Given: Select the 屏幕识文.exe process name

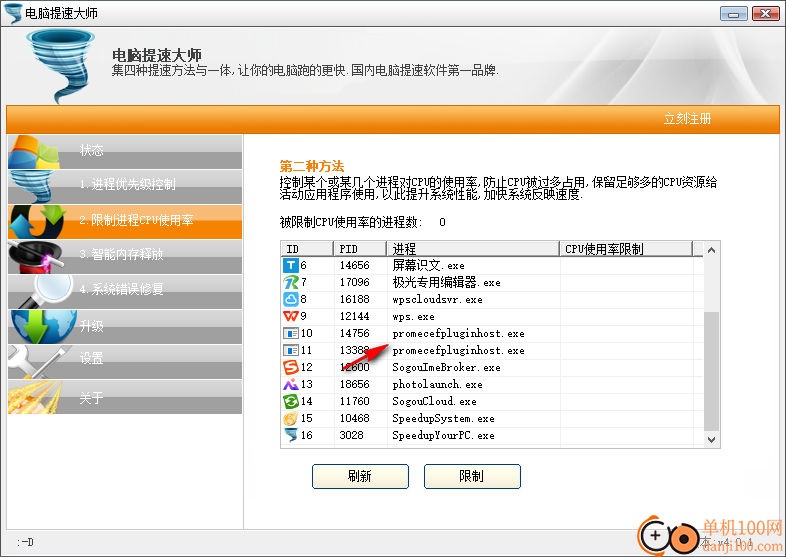Looking at the screenshot, I should [429, 265].
